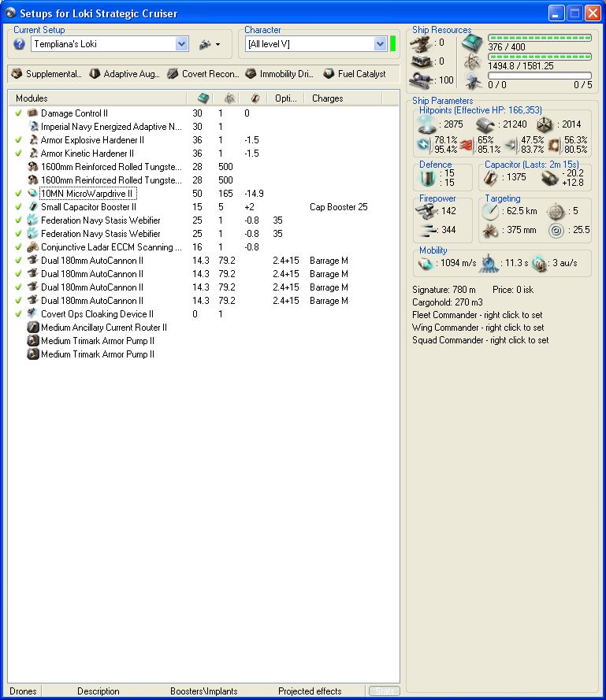Click the warp speed icon in Mobility

tap(540, 264)
